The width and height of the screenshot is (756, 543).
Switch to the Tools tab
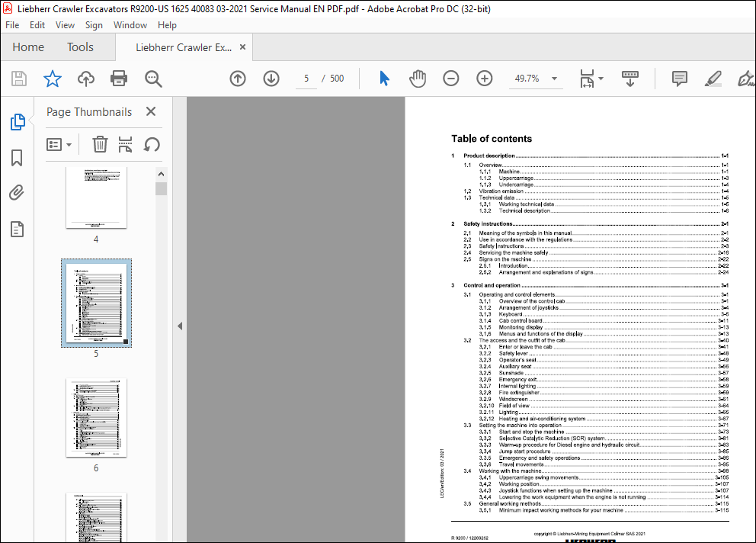pyautogui.click(x=80, y=47)
